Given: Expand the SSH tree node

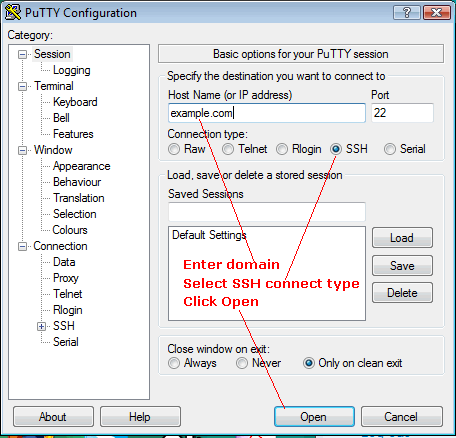Looking at the screenshot, I should [x=41, y=326].
